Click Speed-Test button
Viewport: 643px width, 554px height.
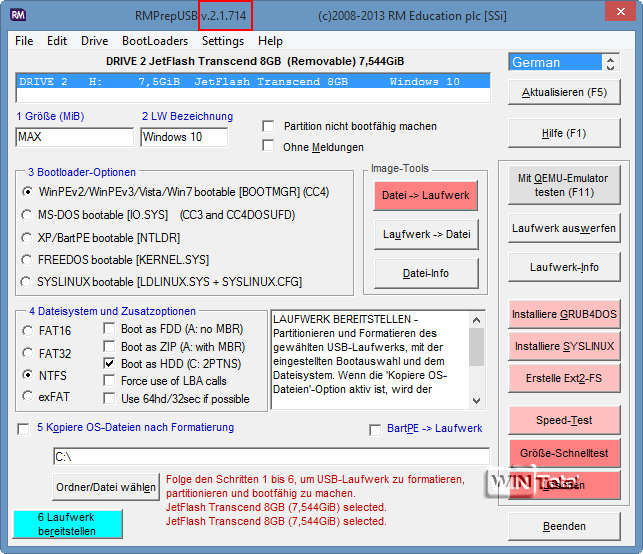click(564, 420)
